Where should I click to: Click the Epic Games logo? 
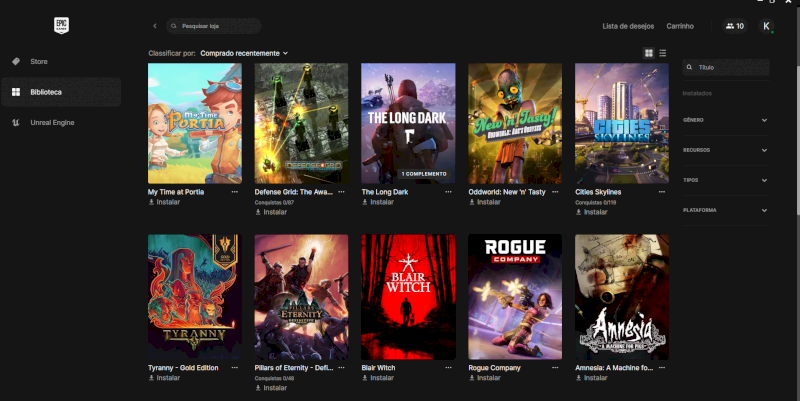pyautogui.click(x=61, y=25)
